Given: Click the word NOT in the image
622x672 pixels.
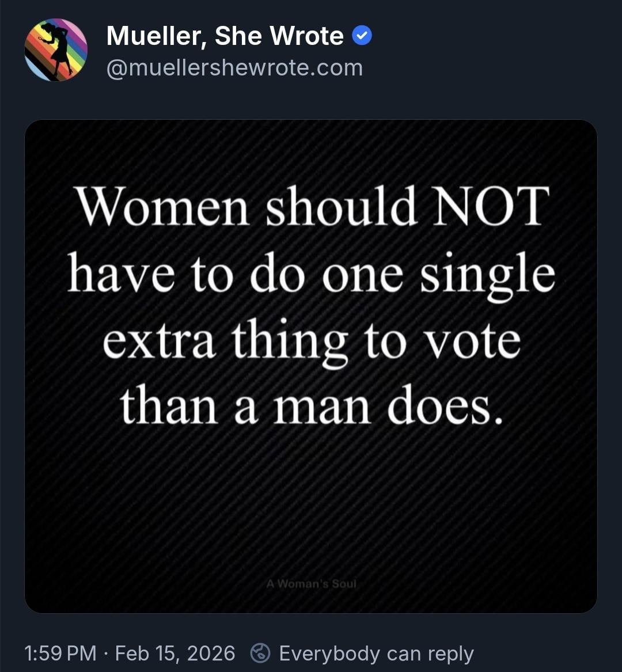Looking at the screenshot, I should coord(491,206).
